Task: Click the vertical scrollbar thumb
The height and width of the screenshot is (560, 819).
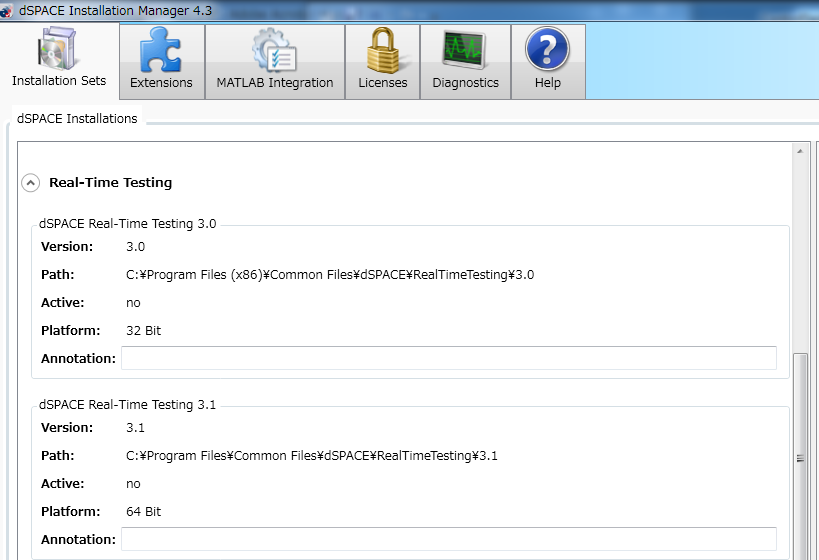Action: [800, 457]
